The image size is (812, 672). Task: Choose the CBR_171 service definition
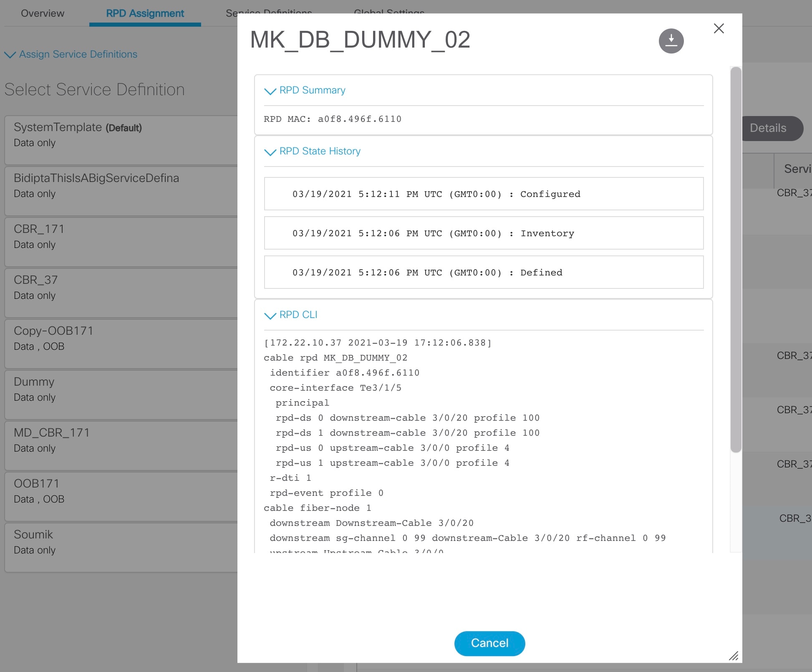tap(120, 240)
